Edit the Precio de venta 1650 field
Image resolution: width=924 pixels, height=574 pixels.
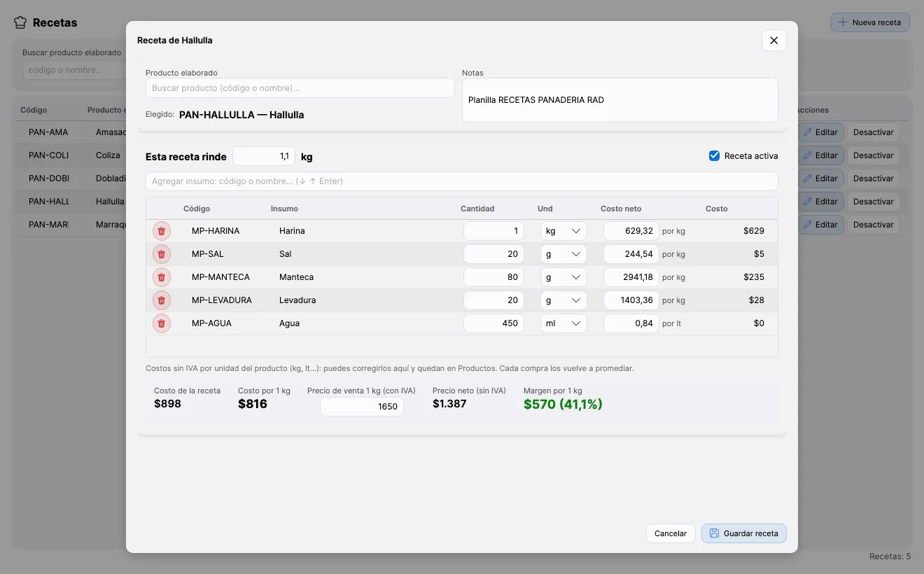362,407
